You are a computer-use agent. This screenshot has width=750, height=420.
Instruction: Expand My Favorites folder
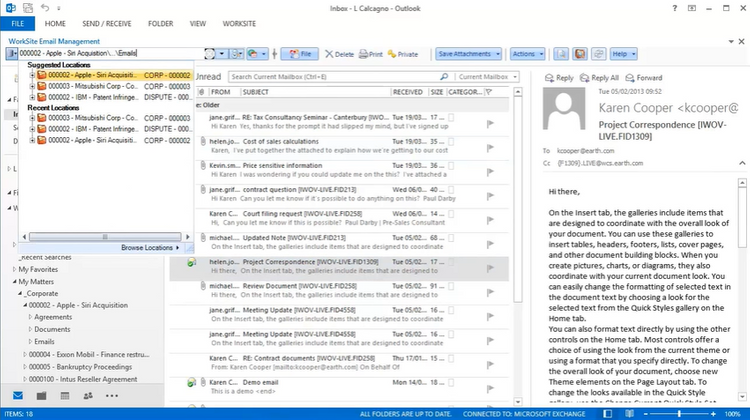pos(14,269)
